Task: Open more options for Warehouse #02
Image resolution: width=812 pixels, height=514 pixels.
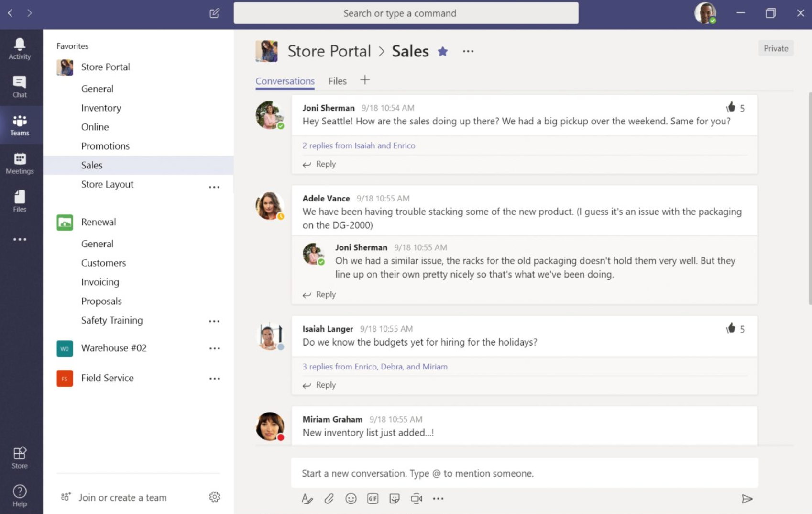Action: coord(215,348)
